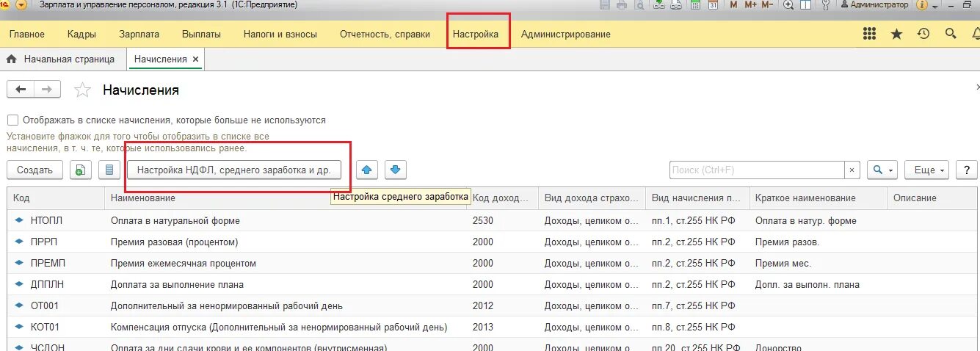Open the global search magnifier icon
This screenshot has height=351, width=980.
pyautogui.click(x=951, y=34)
